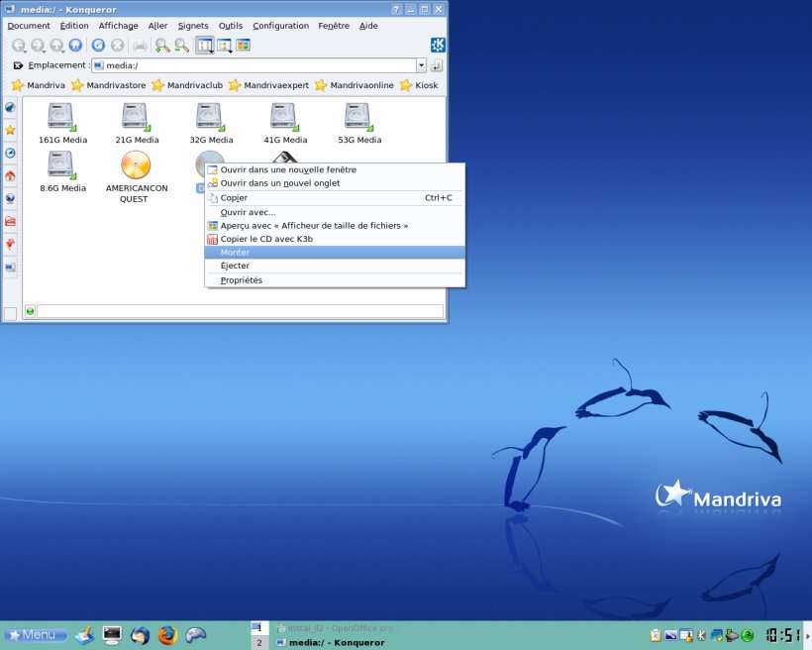
Task: Open the Outils menu
Action: (231, 26)
